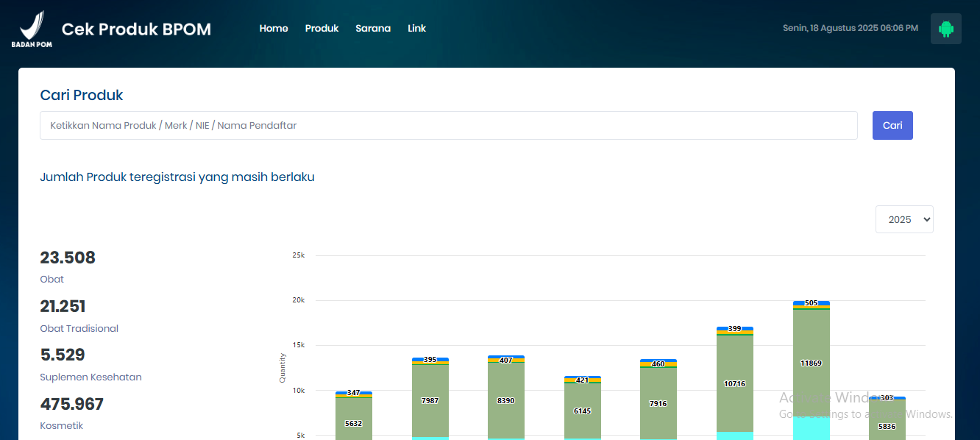This screenshot has width=980, height=440.
Task: Click the Cek Produk BPOM title
Action: (136, 29)
